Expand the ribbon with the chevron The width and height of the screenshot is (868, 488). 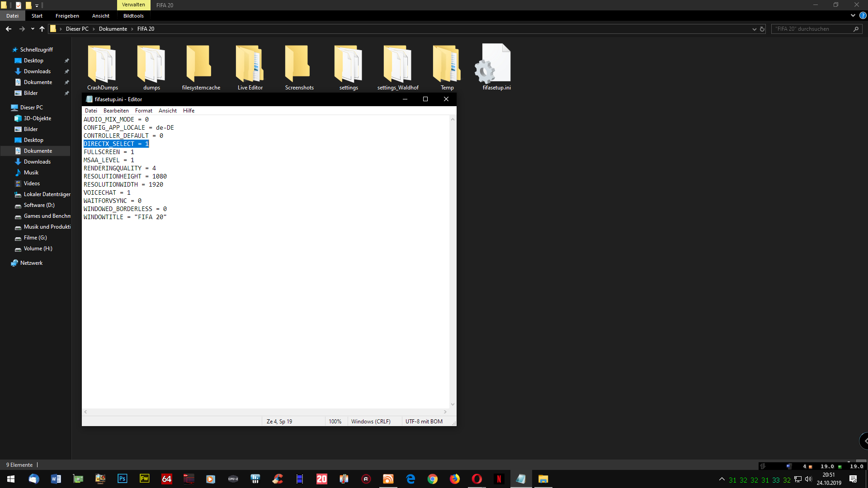[x=853, y=15]
